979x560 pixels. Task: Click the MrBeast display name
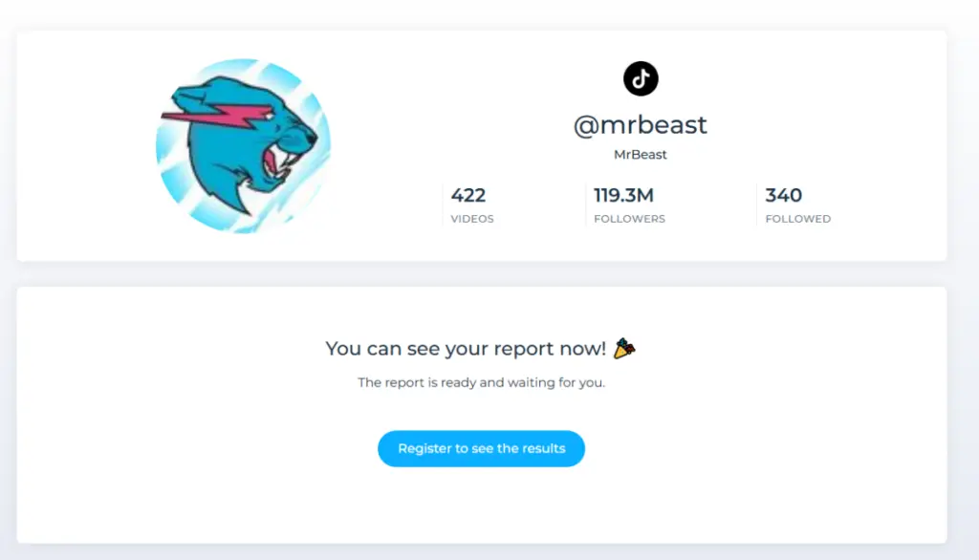[x=640, y=154]
